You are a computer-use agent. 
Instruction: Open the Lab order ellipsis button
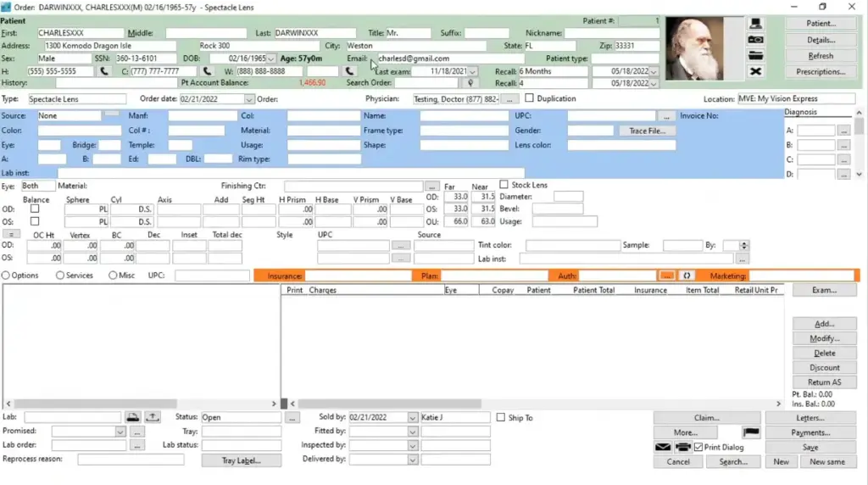click(137, 445)
